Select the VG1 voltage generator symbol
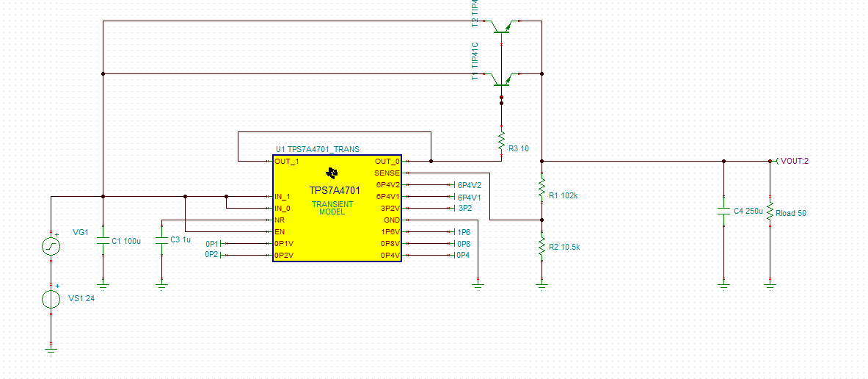This screenshot has width=868, height=379. pyautogui.click(x=51, y=245)
